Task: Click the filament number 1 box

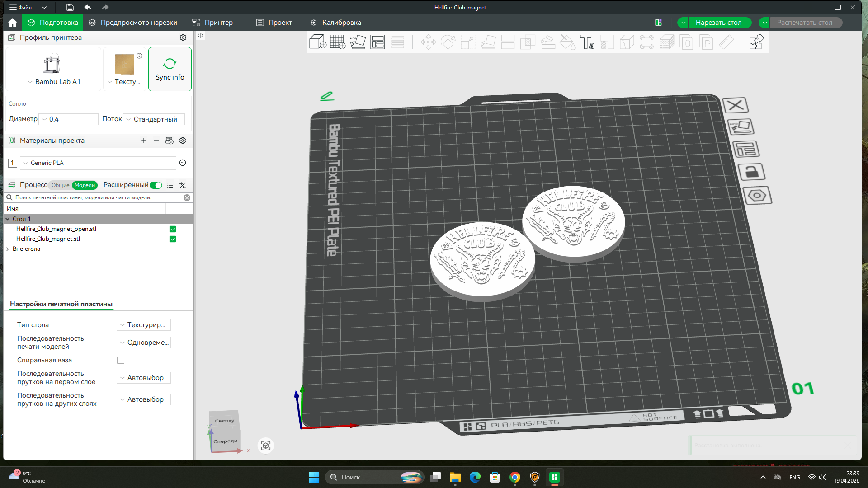Action: click(x=13, y=163)
